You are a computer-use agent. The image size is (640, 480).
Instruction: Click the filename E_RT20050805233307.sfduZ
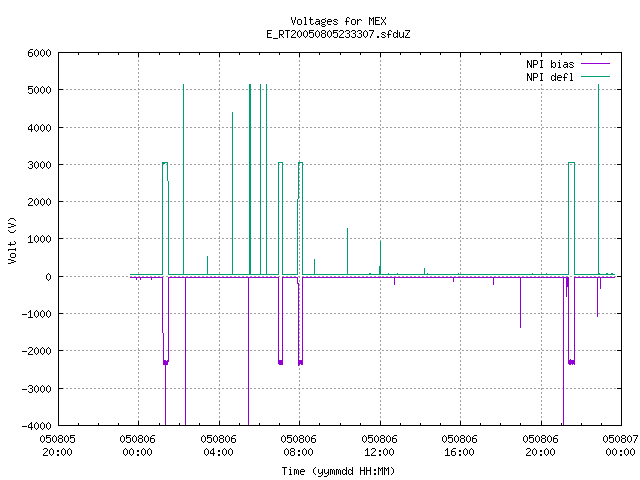pos(338,34)
